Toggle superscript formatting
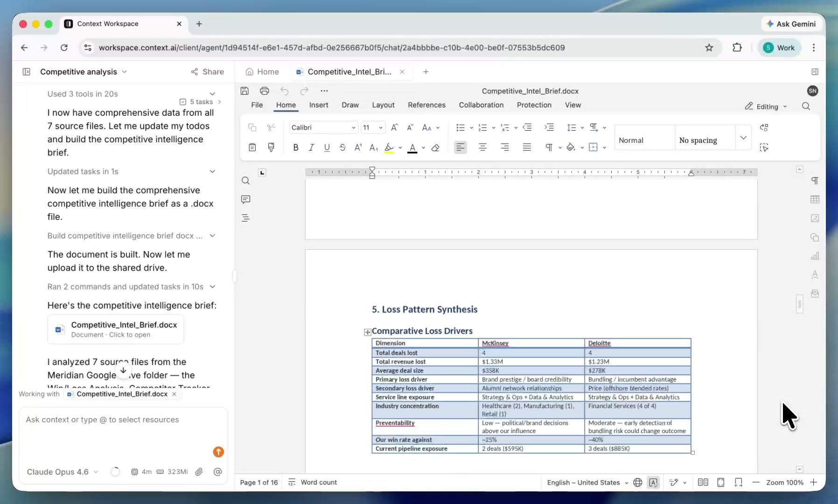 pos(358,147)
